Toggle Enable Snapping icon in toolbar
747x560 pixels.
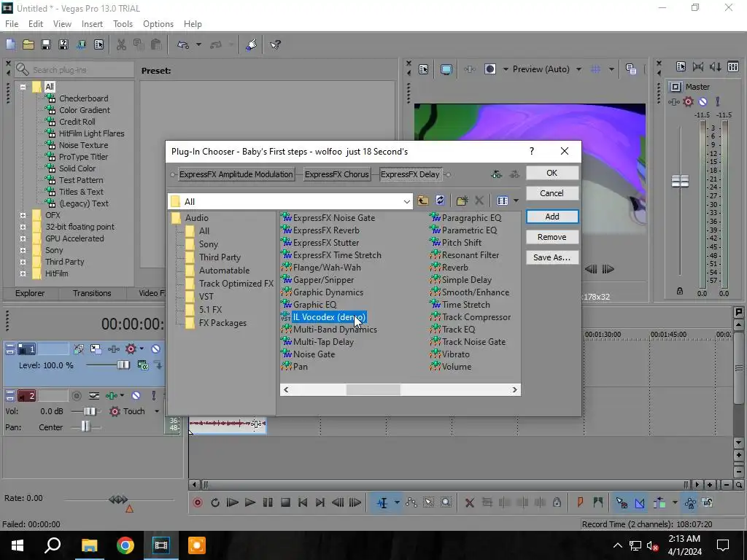pos(622,502)
